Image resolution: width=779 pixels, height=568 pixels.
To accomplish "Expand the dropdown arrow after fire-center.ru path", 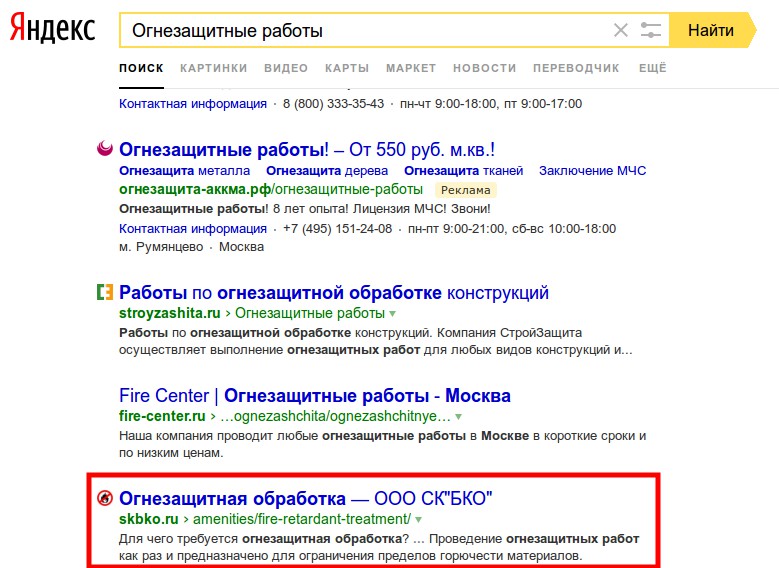I will tap(459, 417).
